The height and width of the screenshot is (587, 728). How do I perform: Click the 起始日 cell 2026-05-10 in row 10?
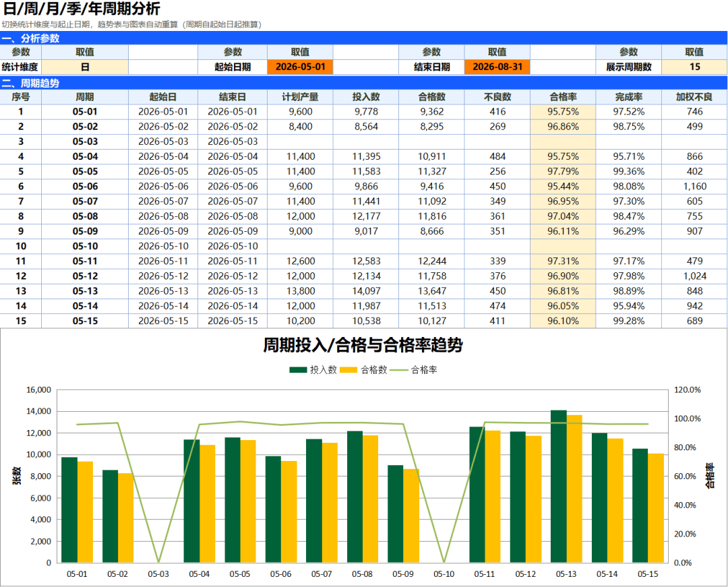tap(163, 246)
